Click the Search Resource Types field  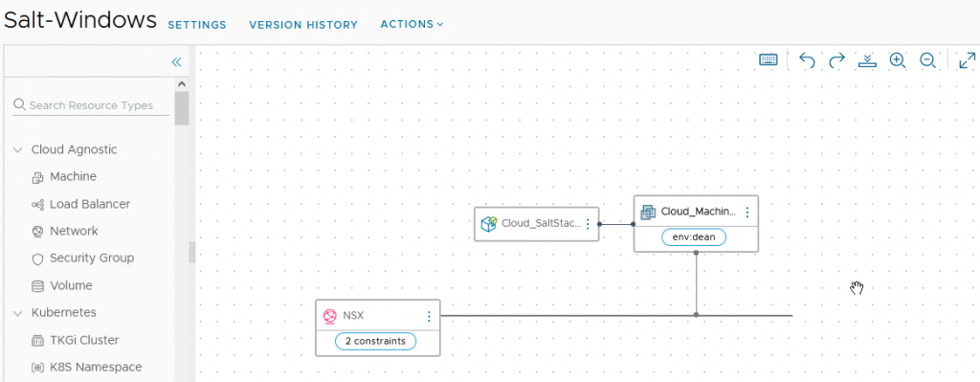point(91,105)
